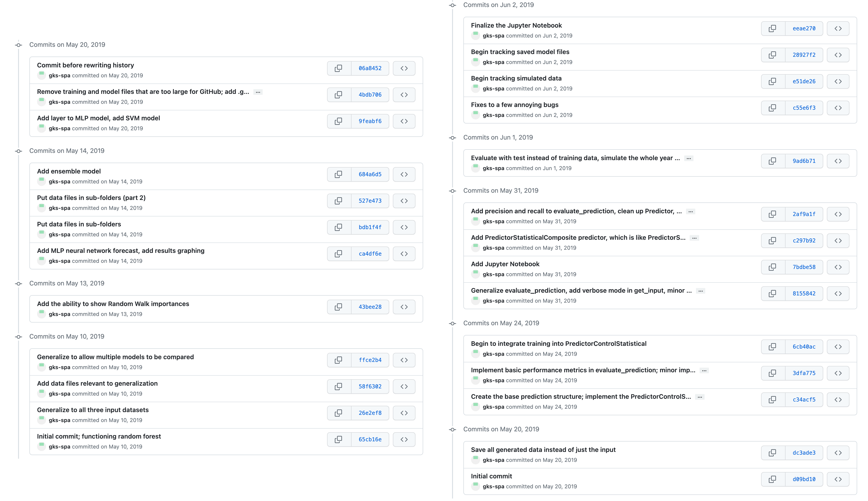
Task: Browse repository at commit 4bdb706
Action: pos(404,95)
